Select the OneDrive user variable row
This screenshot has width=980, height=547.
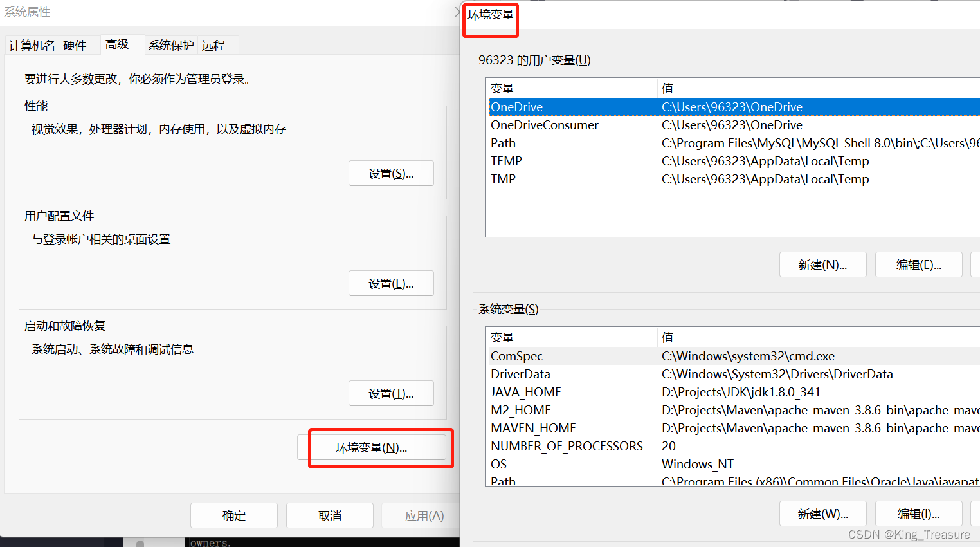point(734,107)
